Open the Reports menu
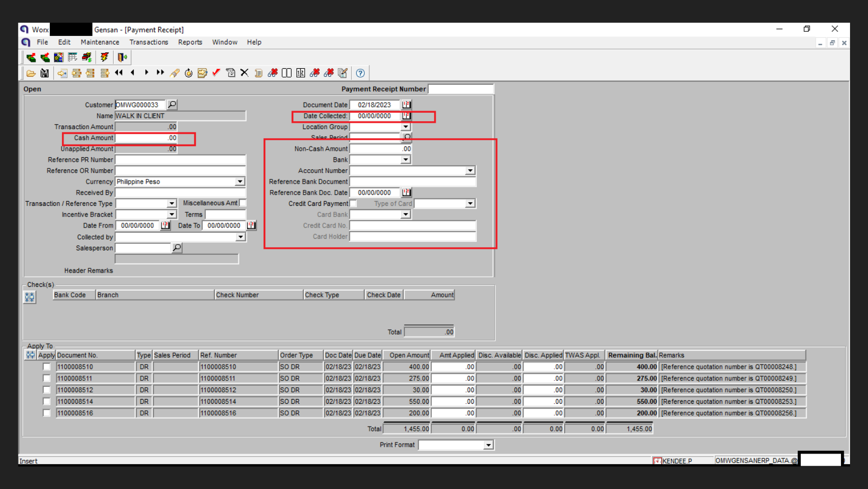 190,42
